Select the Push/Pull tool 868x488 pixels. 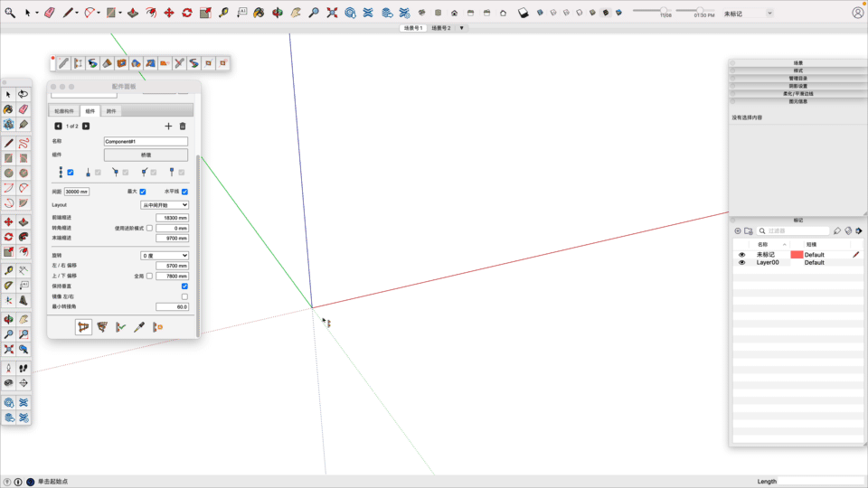133,13
